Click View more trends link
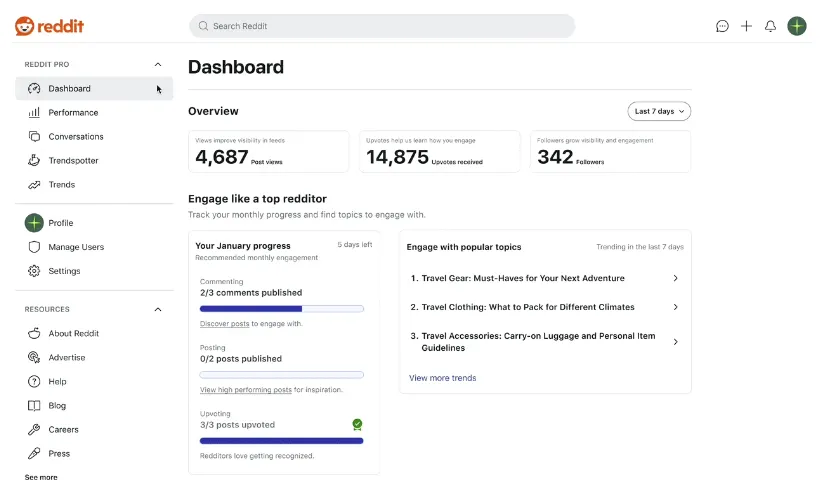This screenshot has width=821, height=501. 442,378
